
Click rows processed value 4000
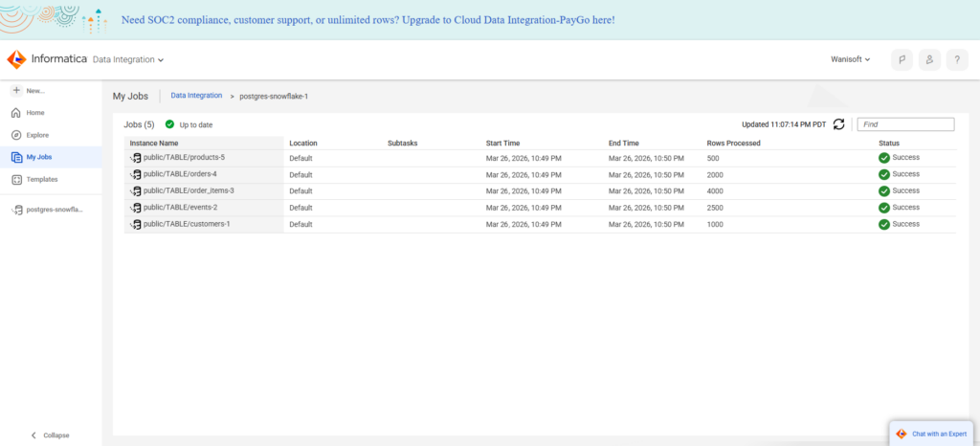coord(715,191)
